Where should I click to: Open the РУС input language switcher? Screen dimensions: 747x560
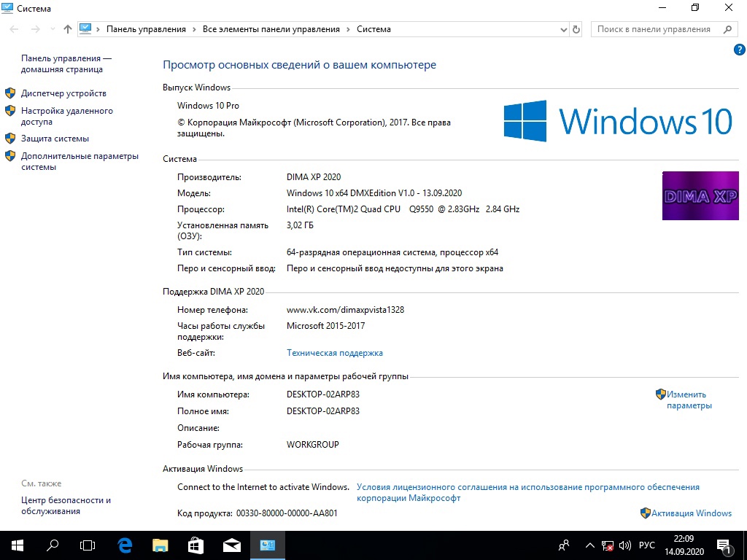(x=646, y=545)
